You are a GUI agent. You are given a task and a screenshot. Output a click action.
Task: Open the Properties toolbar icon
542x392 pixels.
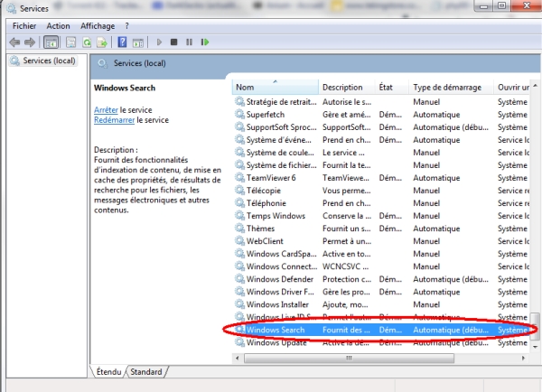click(70, 42)
